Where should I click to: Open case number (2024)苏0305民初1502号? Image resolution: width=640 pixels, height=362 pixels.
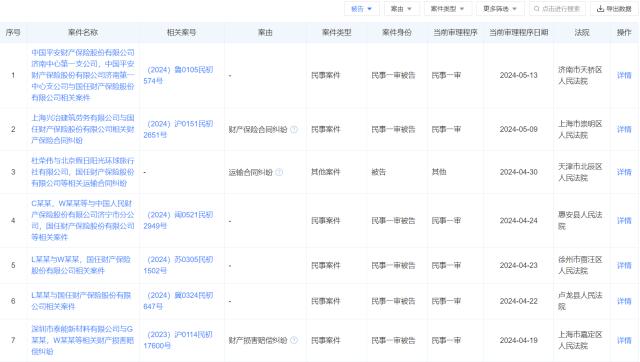tap(178, 265)
